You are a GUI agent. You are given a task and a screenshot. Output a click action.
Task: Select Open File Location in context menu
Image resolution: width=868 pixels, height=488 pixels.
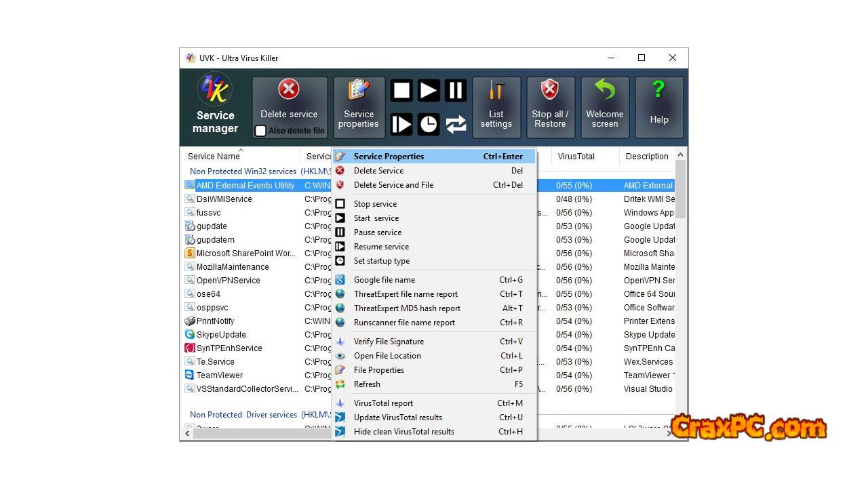(387, 356)
